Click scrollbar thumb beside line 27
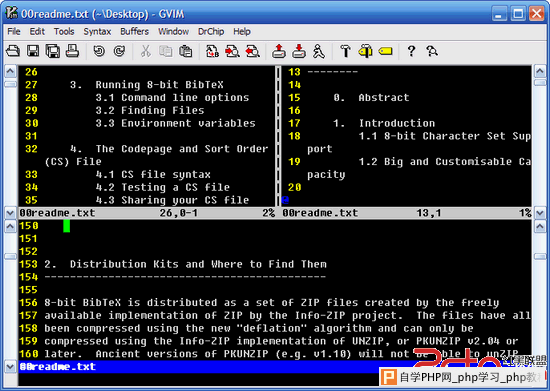 (10, 84)
